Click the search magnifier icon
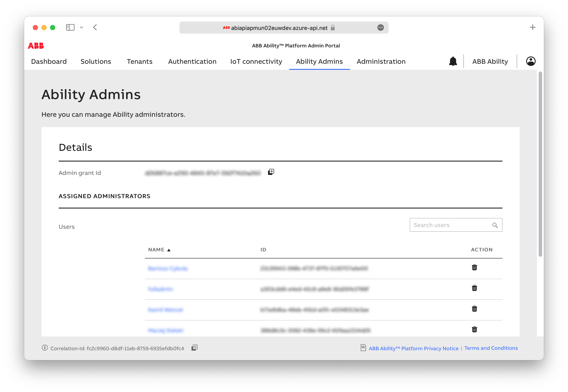Image resolution: width=568 pixels, height=392 pixels. (495, 225)
